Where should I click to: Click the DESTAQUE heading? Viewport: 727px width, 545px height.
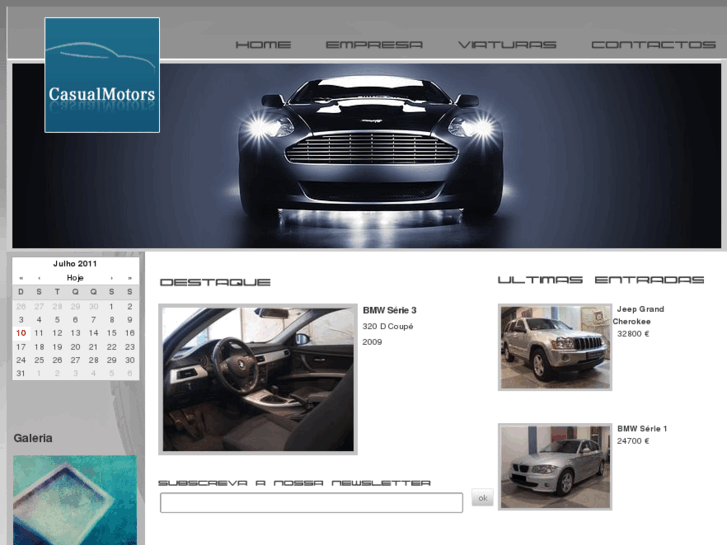pyautogui.click(x=215, y=282)
